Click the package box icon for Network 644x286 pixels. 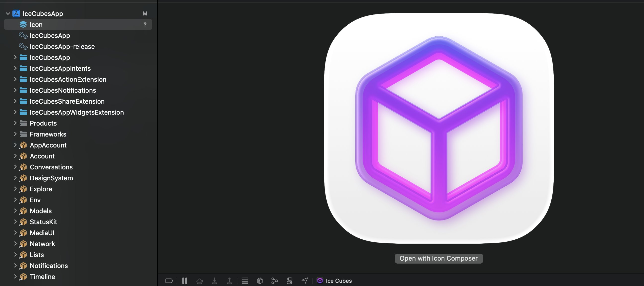click(23, 244)
